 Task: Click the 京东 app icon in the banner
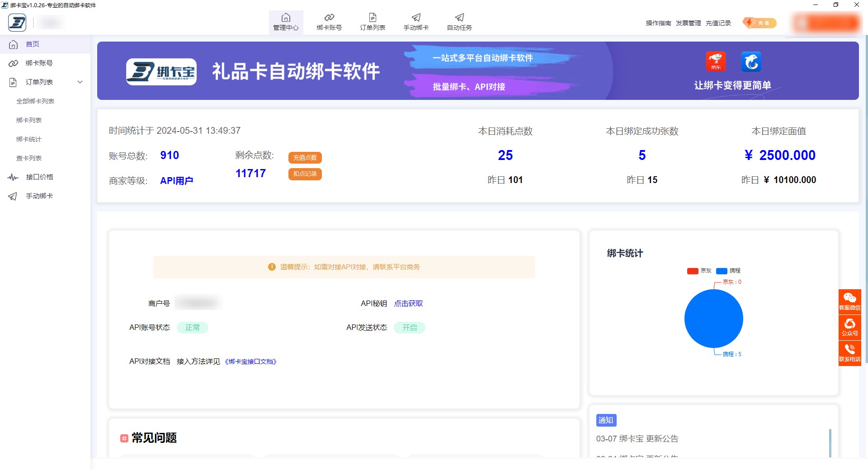pyautogui.click(x=715, y=62)
